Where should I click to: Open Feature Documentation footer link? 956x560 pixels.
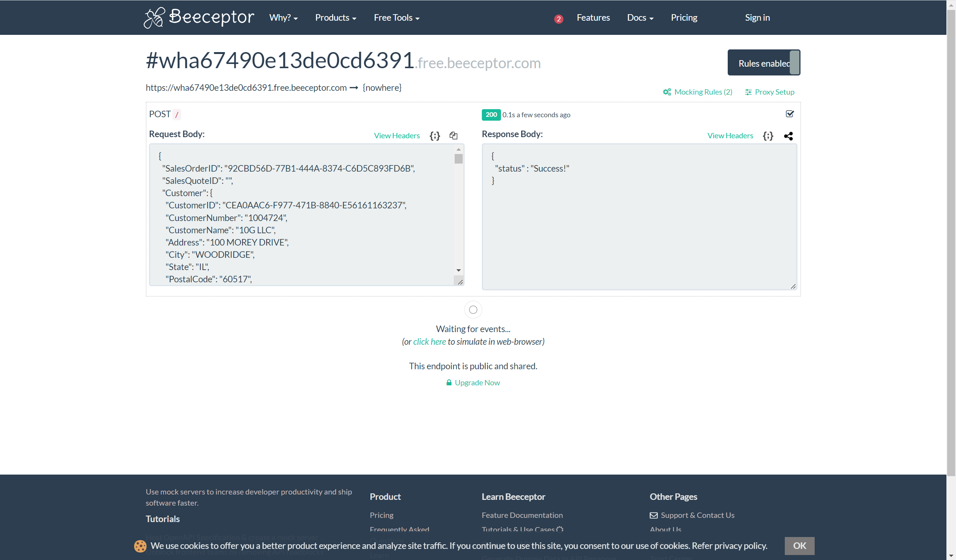coord(522,515)
